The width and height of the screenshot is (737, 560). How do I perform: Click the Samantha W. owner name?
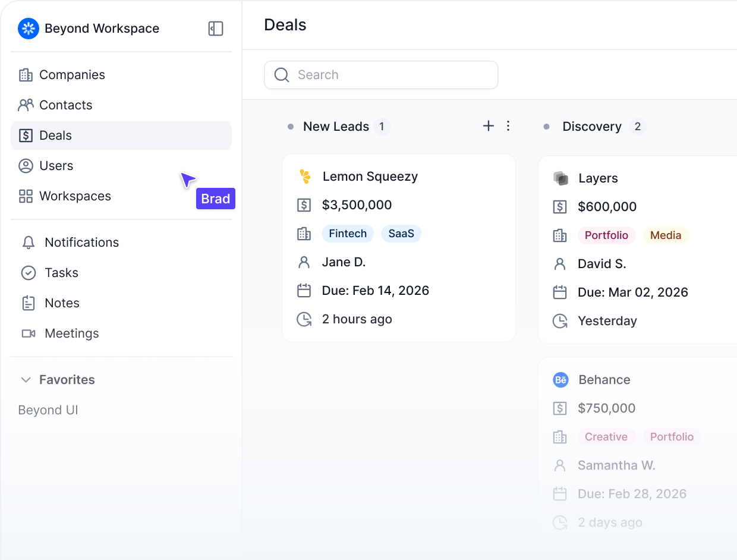616,465
